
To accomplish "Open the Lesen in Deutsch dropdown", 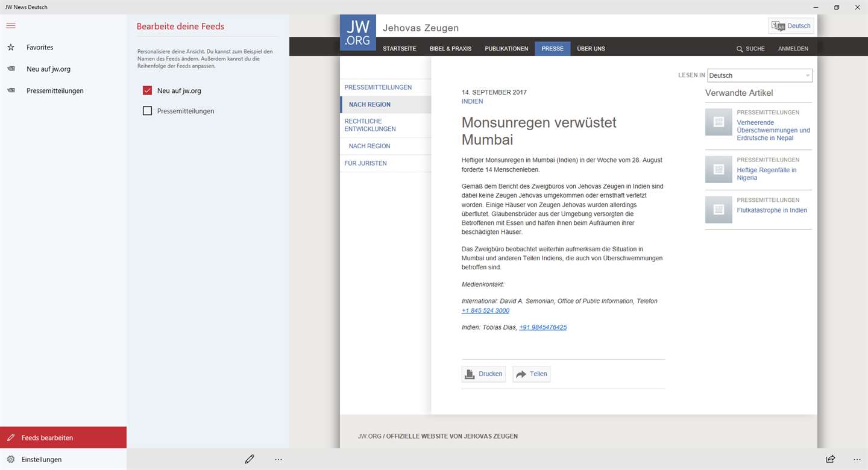I will pos(759,75).
